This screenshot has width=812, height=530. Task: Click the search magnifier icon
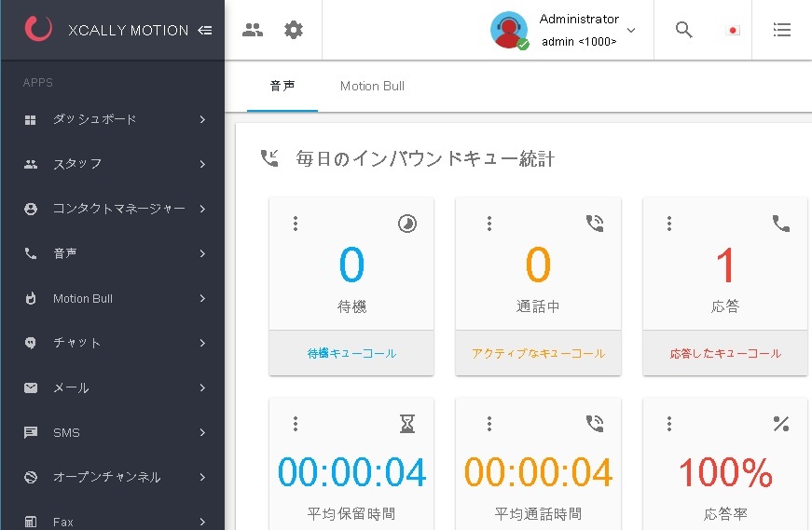pyautogui.click(x=683, y=30)
